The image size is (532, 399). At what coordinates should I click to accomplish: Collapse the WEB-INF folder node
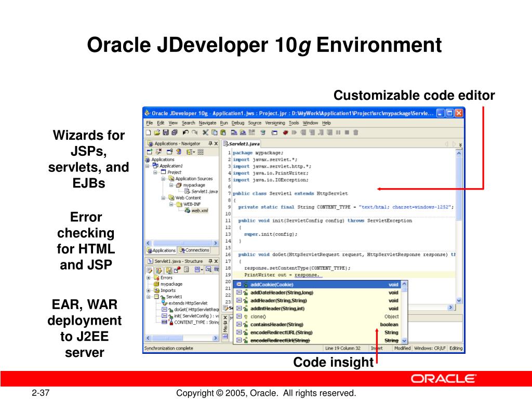pos(171,204)
